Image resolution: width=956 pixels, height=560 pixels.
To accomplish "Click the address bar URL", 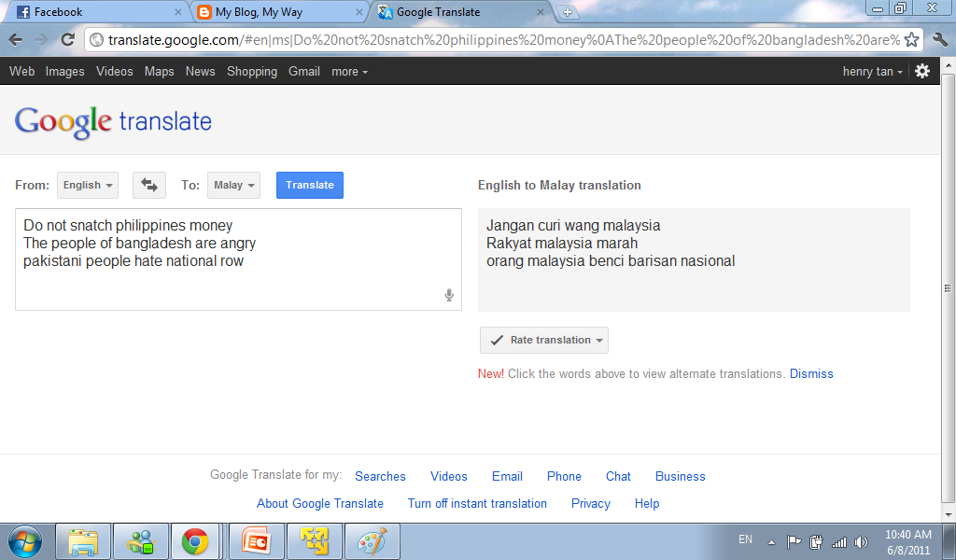I will click(503, 40).
